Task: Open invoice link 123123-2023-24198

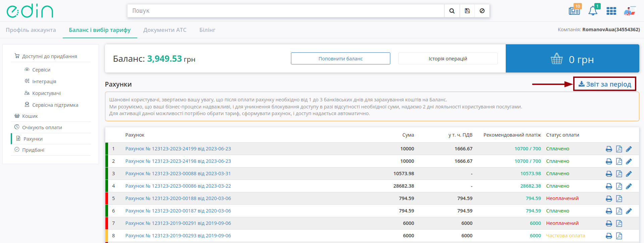Action: pyautogui.click(x=178, y=161)
